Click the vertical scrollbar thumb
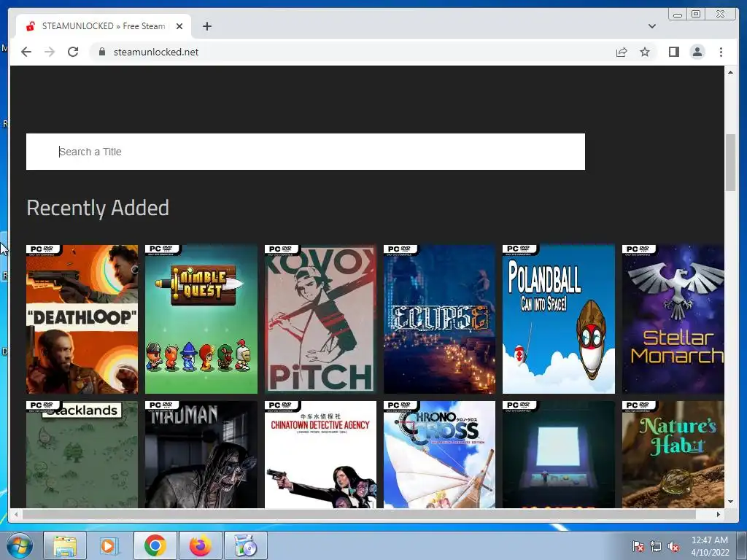The image size is (747, 560). [x=730, y=163]
